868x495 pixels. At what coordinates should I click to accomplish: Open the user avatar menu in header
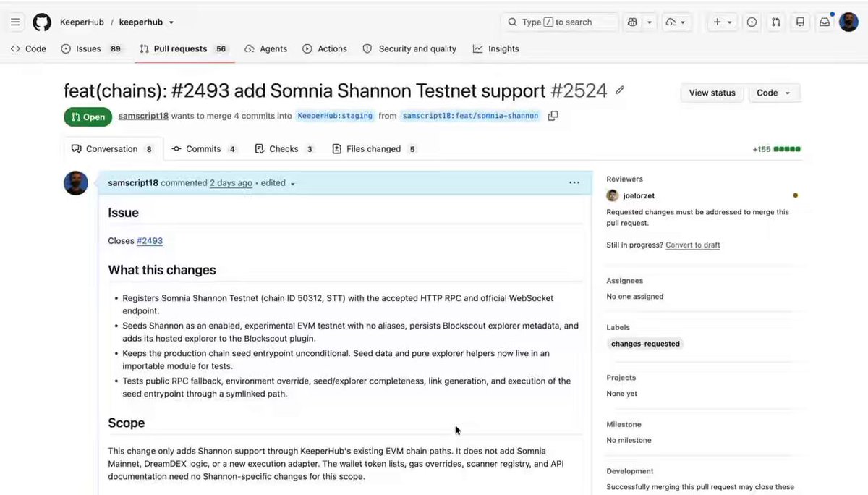(x=848, y=22)
